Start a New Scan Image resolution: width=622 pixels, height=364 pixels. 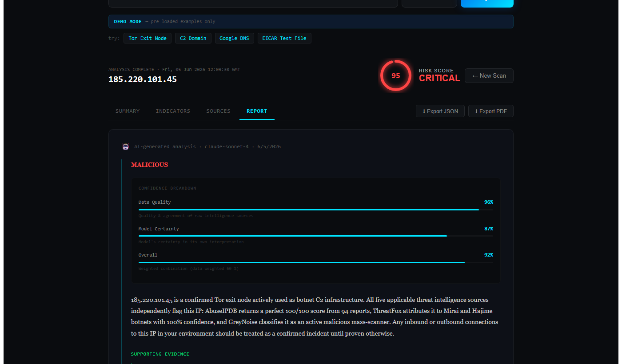pyautogui.click(x=489, y=76)
